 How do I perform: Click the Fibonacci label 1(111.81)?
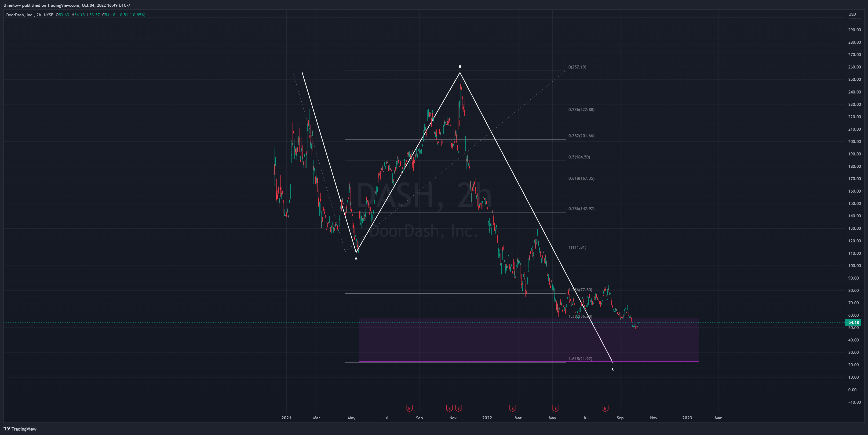click(x=577, y=247)
